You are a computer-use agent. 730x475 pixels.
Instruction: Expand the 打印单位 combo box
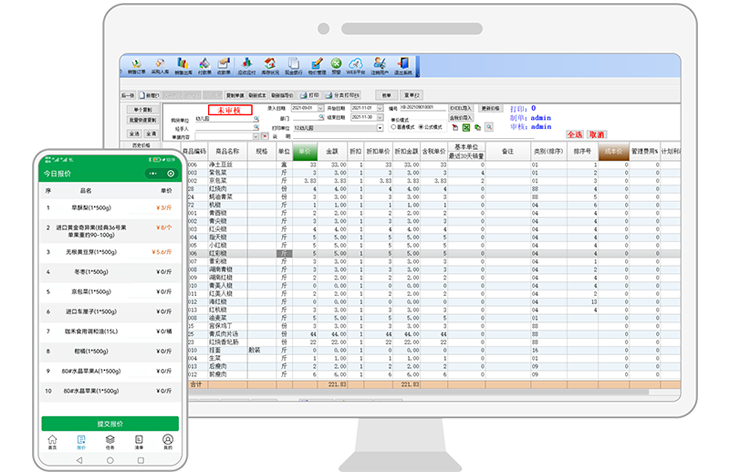click(380, 128)
